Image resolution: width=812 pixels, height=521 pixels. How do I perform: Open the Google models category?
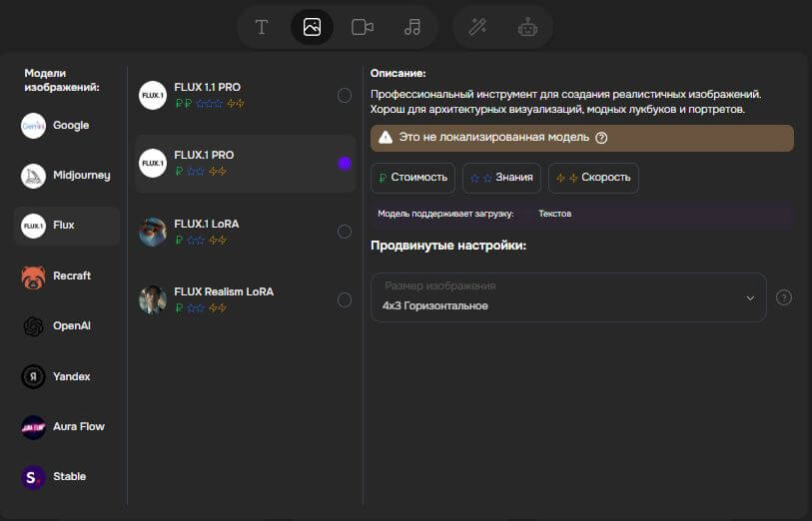(66, 126)
